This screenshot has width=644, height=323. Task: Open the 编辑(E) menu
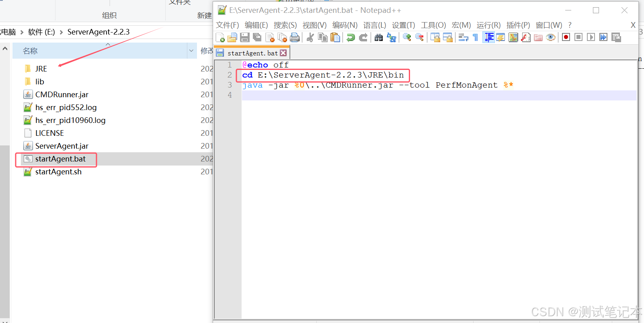(x=256, y=25)
